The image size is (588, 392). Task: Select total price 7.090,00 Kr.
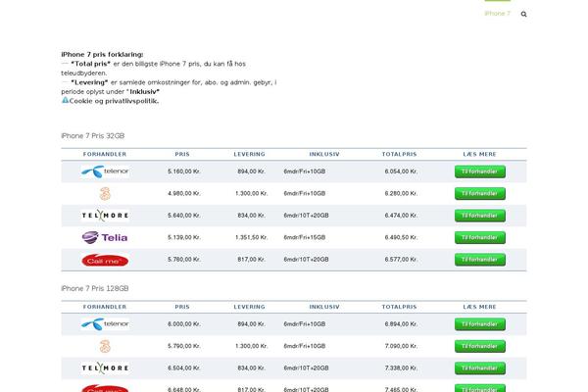click(401, 346)
